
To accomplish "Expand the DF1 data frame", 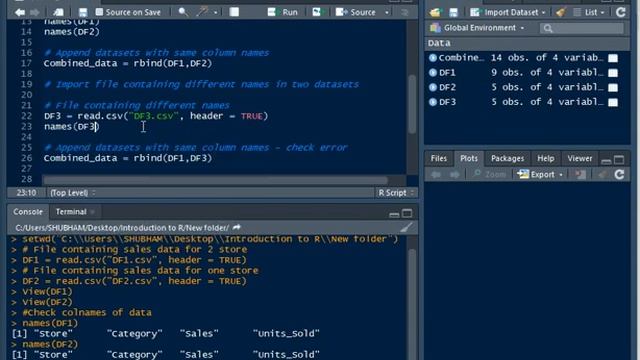I will pos(433,73).
